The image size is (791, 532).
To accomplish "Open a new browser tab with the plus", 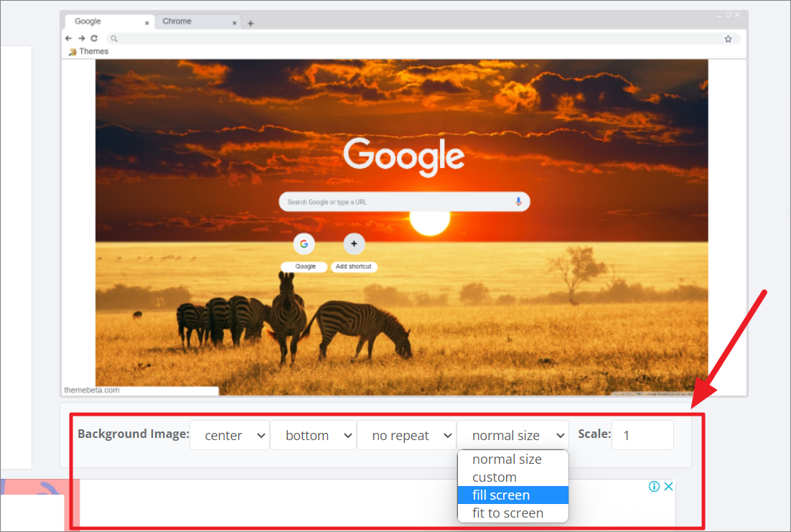I will [x=250, y=22].
